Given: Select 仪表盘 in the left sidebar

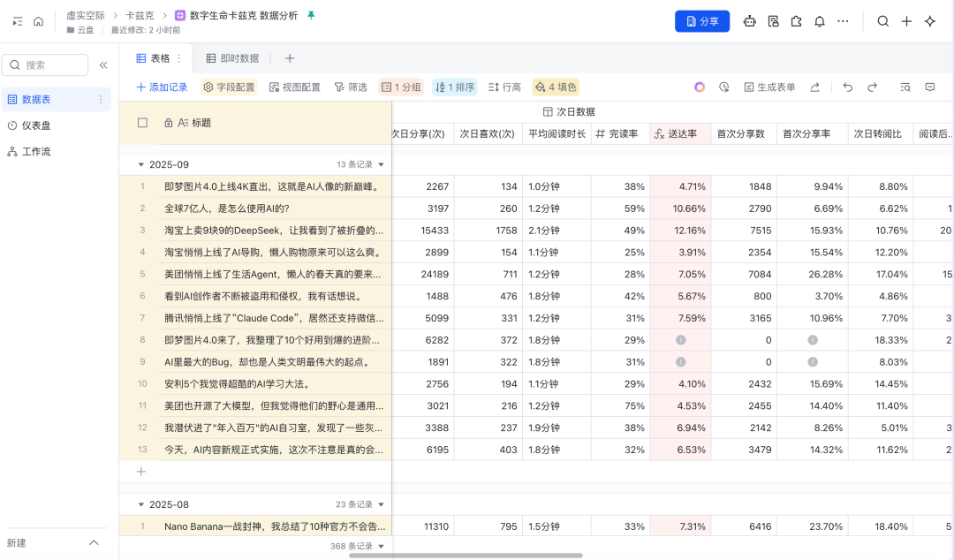Looking at the screenshot, I should tap(40, 125).
